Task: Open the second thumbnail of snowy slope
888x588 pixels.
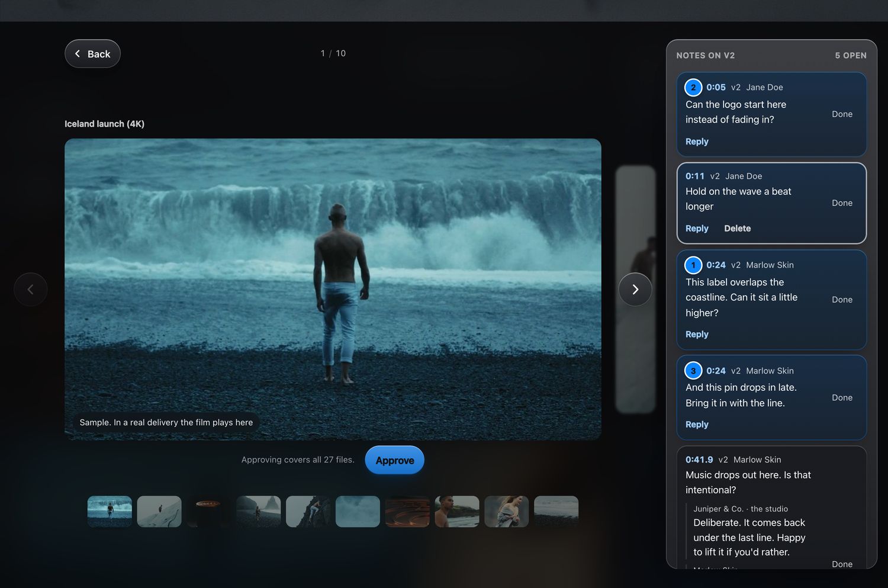Action: 159,512
